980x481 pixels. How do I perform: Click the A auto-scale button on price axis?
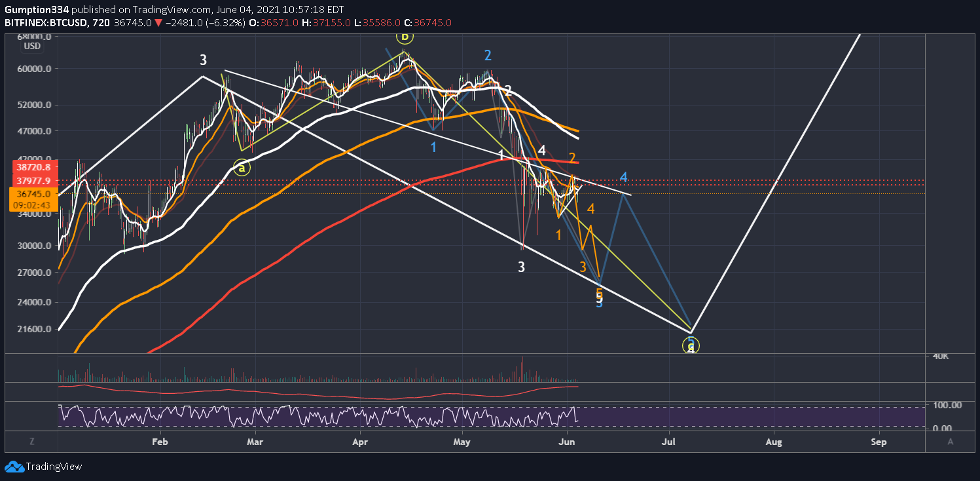point(950,442)
